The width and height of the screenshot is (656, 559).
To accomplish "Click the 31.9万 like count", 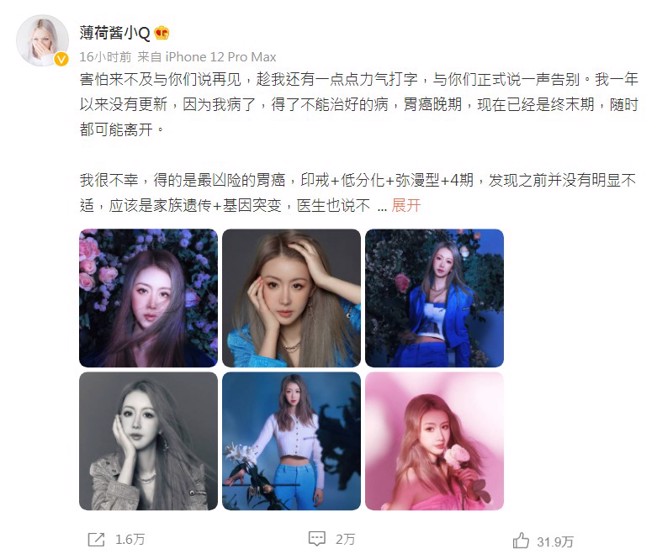I will pyautogui.click(x=555, y=542).
